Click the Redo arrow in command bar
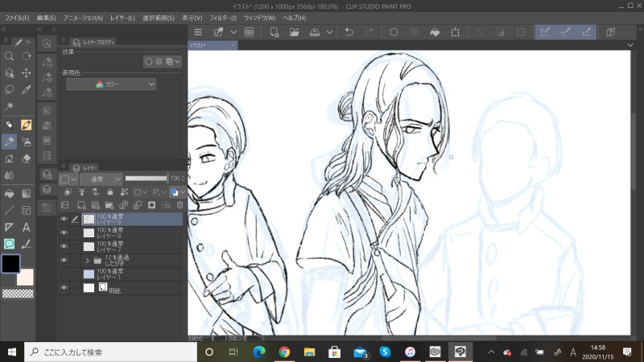The height and width of the screenshot is (362, 644). [369, 32]
